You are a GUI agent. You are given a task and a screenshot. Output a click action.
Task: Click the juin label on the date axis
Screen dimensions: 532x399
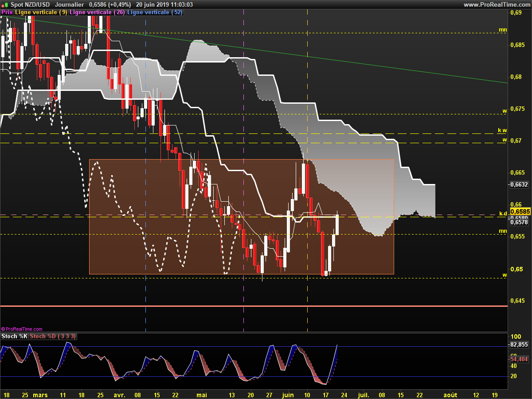pos(288,394)
